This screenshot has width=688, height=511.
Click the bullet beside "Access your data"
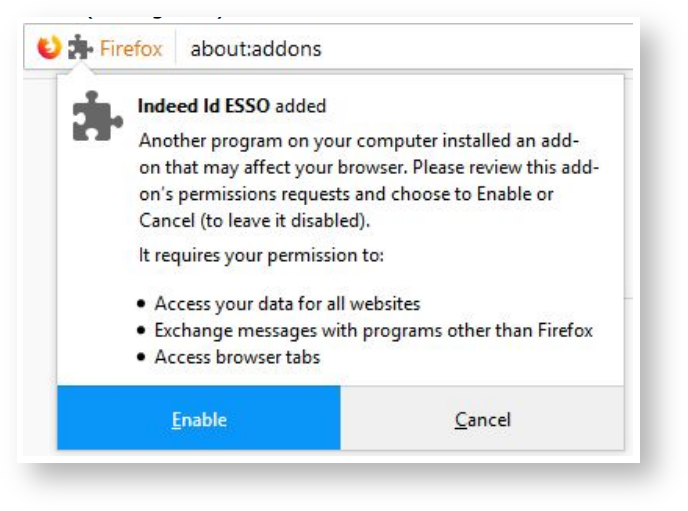point(144,304)
